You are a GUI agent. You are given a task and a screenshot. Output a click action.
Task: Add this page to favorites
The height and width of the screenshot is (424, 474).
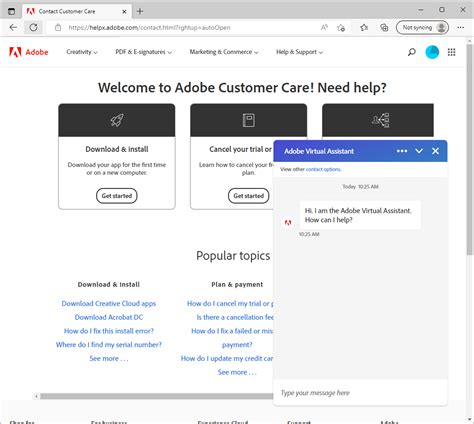click(341, 28)
